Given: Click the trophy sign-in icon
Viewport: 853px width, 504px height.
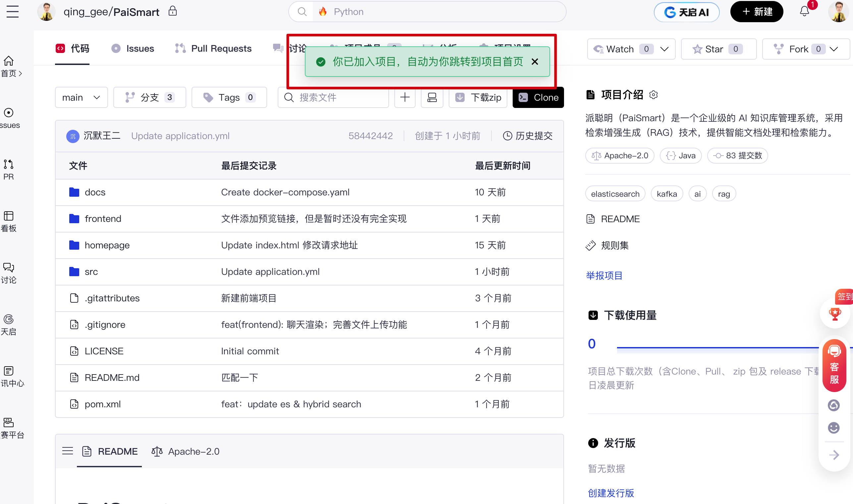Looking at the screenshot, I should coord(835,314).
